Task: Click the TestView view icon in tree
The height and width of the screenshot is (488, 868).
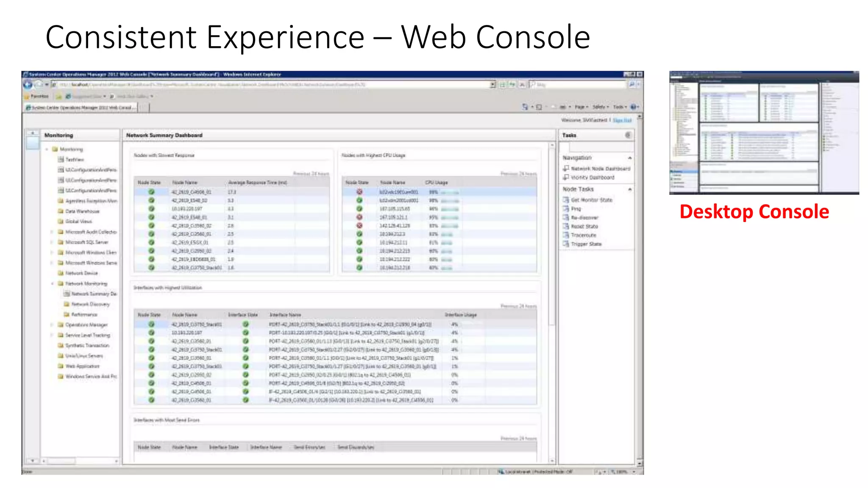Action: (61, 159)
